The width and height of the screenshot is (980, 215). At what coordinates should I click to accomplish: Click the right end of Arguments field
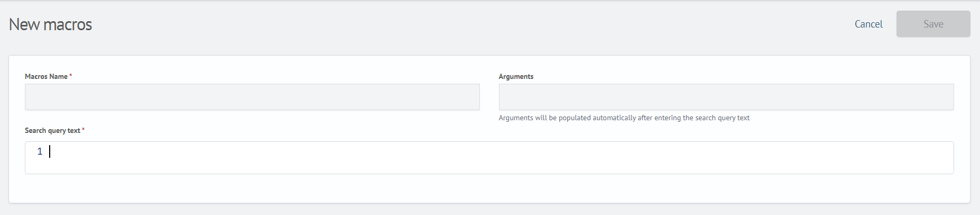tap(944, 97)
